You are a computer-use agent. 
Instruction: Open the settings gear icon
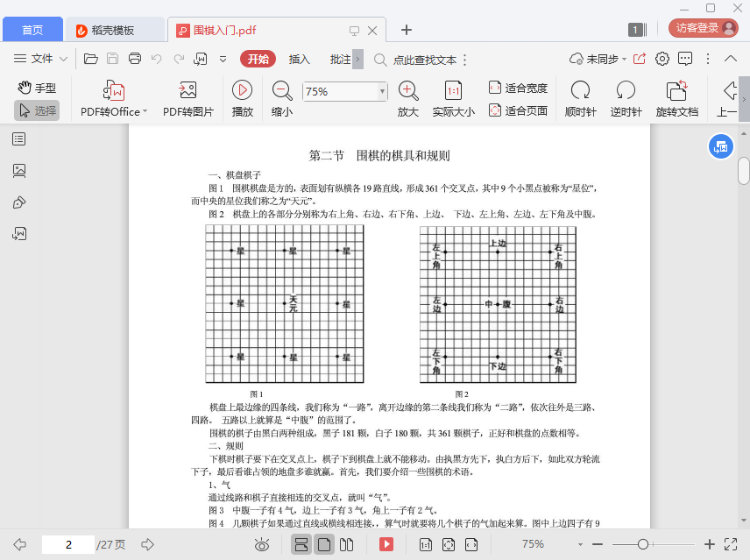tap(662, 59)
